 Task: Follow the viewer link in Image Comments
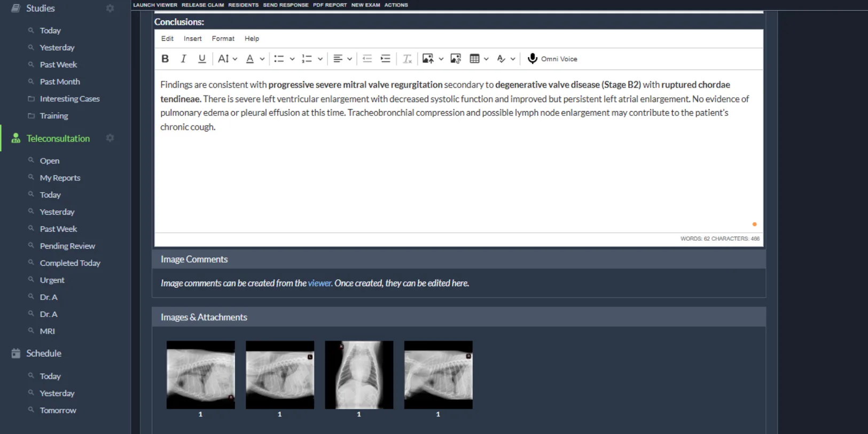pyautogui.click(x=319, y=283)
